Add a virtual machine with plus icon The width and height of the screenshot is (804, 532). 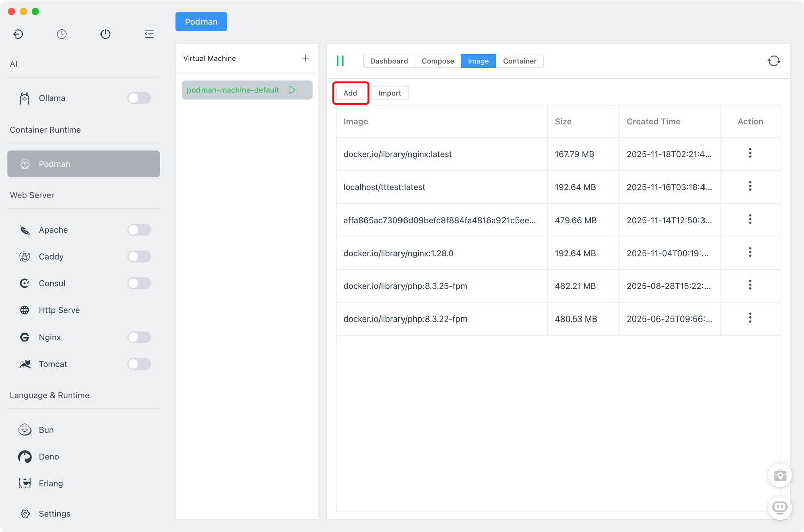pos(305,58)
